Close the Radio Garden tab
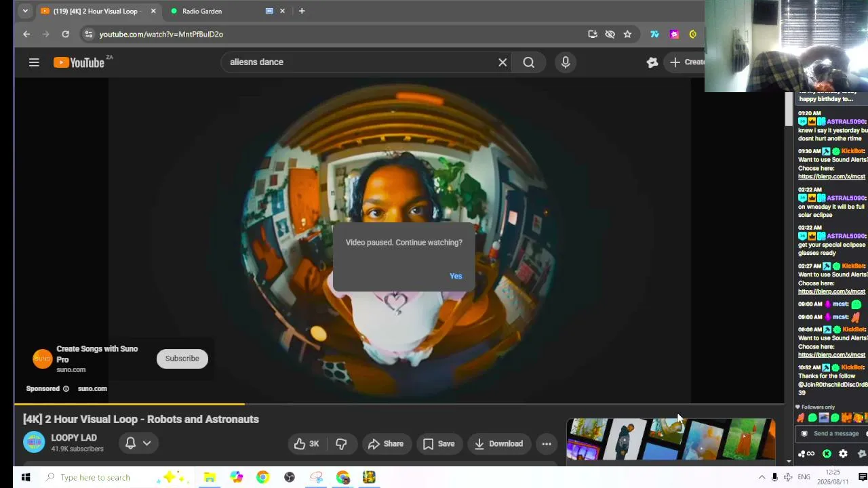868x488 pixels. 282,11
